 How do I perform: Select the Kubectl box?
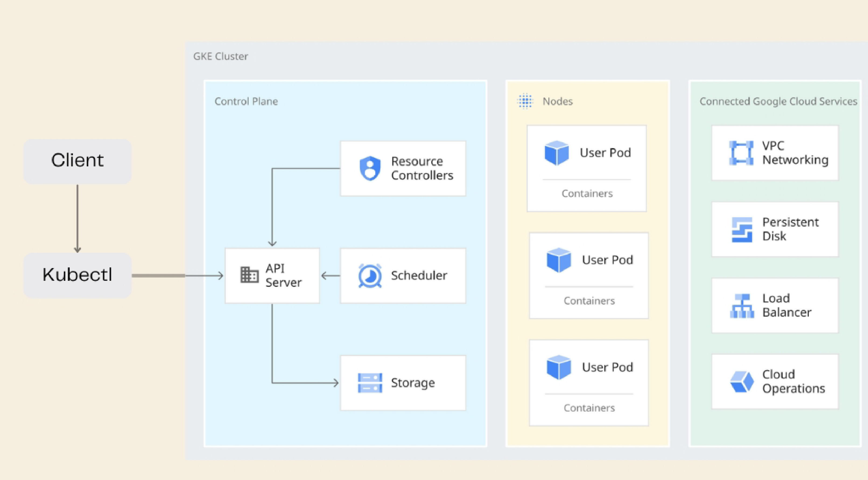coord(78,275)
